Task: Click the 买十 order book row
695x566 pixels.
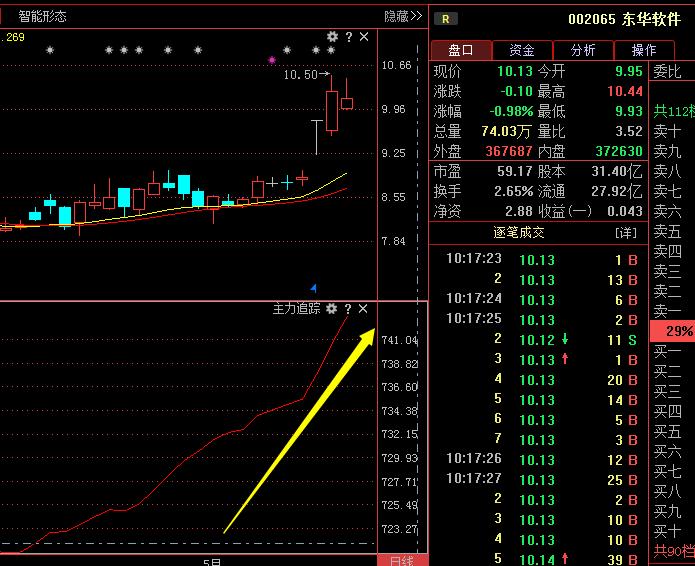Action: click(672, 531)
